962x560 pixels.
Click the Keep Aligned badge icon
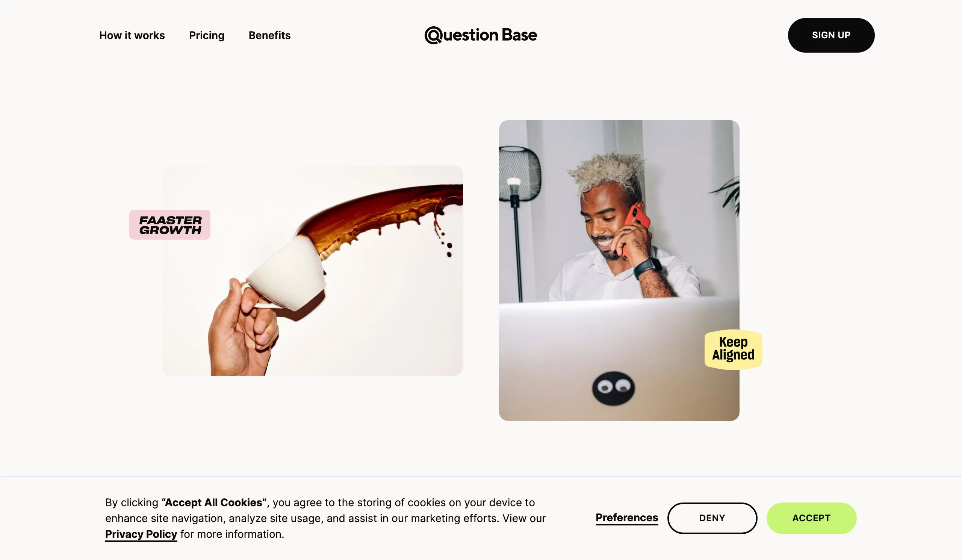[734, 349]
